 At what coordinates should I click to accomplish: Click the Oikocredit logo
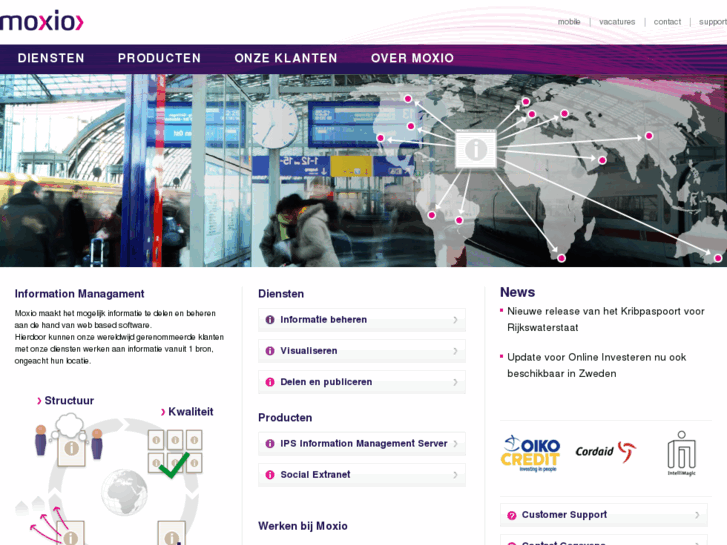pos(530,453)
